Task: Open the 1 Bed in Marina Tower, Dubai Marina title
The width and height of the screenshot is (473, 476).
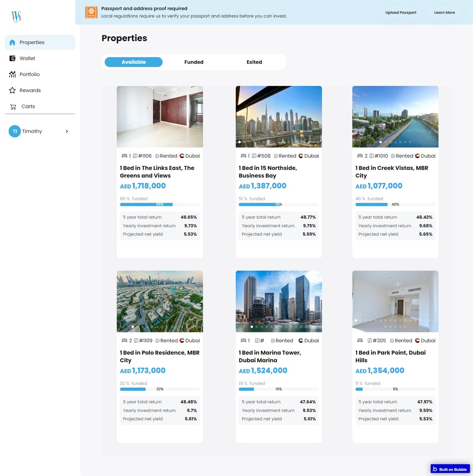Action: tap(270, 356)
